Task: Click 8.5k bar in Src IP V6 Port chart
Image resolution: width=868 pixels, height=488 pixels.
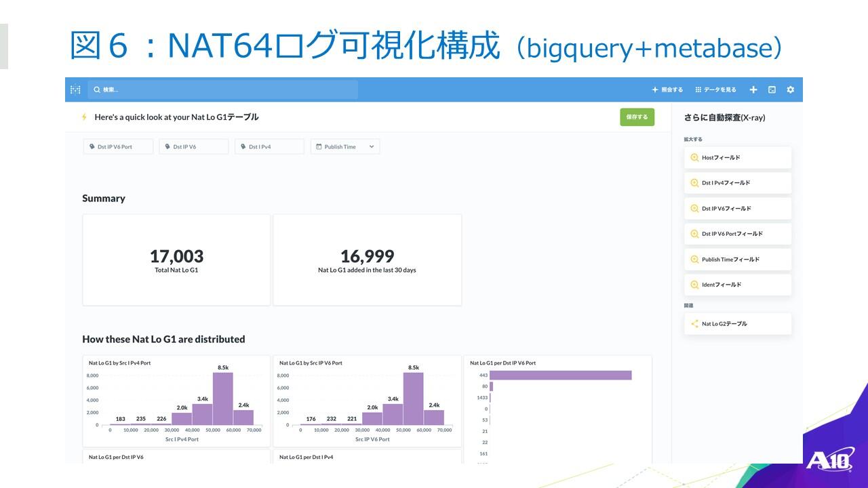Action: [413, 399]
